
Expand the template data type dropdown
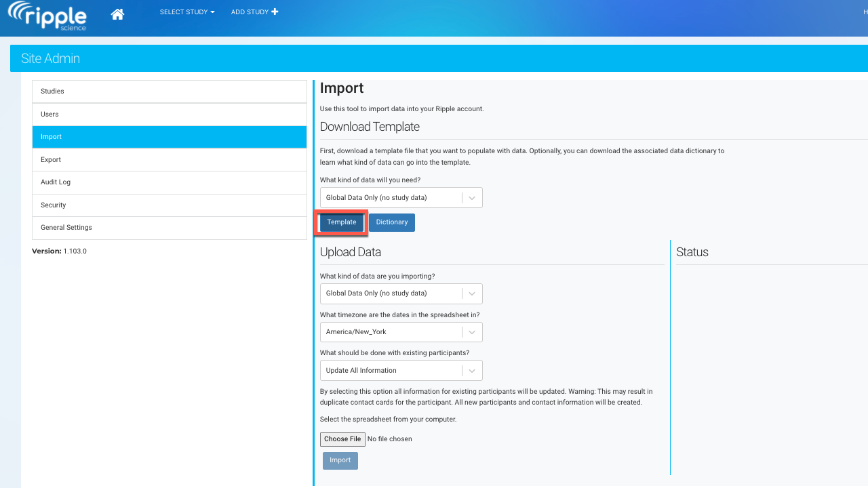point(401,198)
